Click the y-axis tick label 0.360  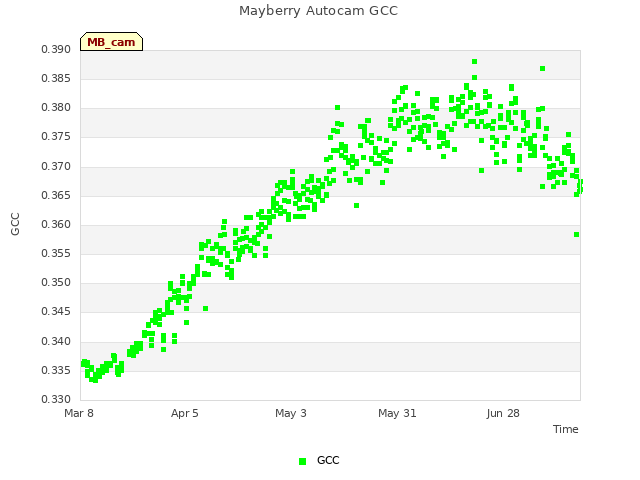[56, 224]
